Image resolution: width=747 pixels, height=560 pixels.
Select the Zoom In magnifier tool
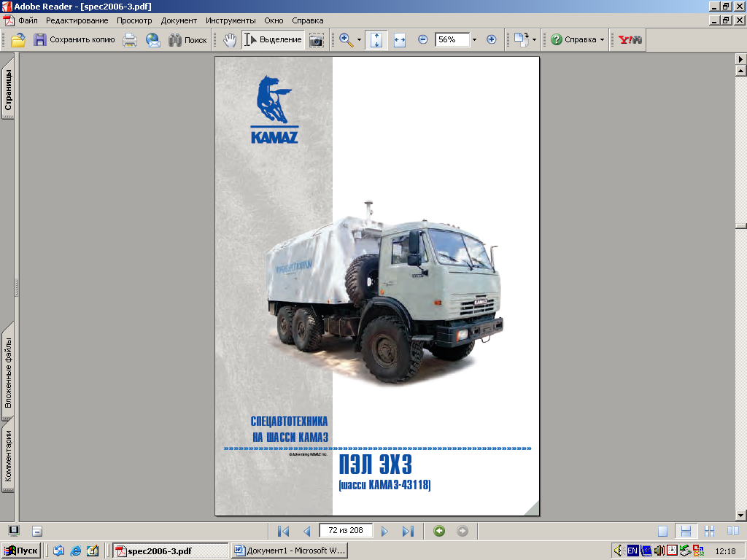point(347,40)
